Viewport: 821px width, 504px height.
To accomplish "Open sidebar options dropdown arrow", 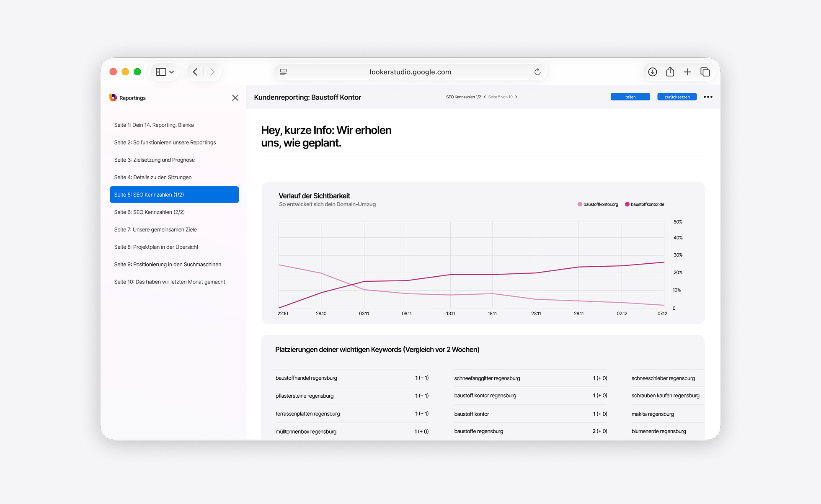I will (172, 72).
